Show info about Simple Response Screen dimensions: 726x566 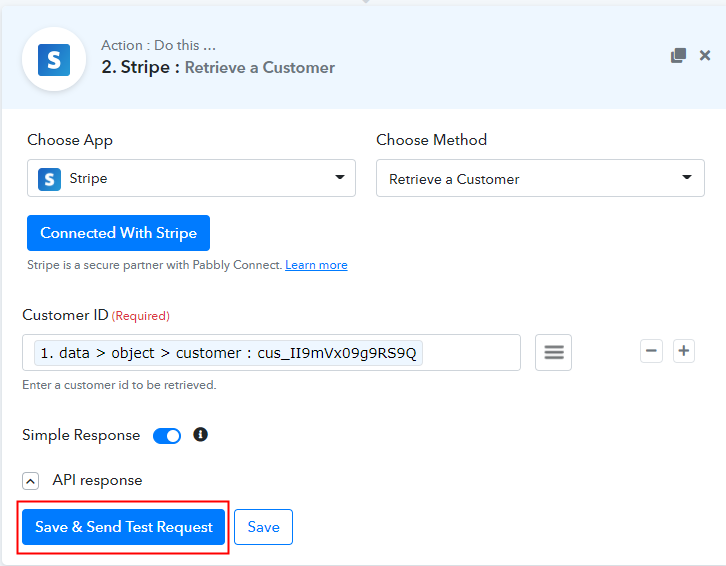click(200, 434)
